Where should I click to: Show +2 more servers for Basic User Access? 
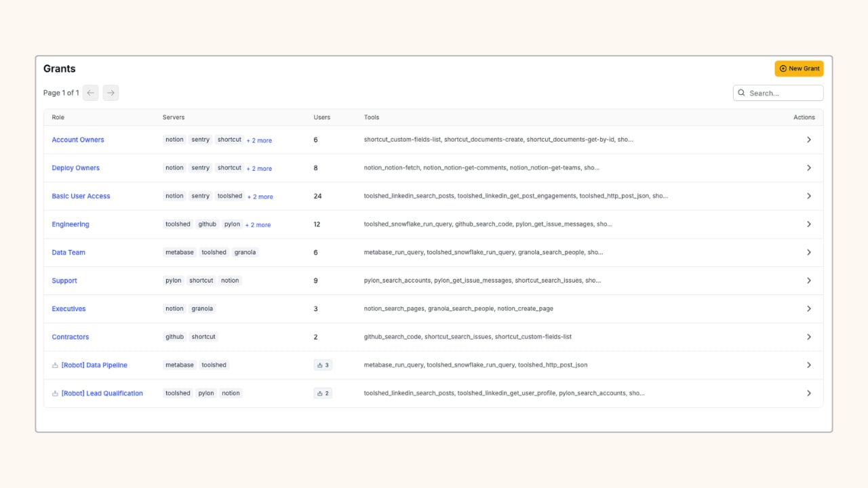pyautogui.click(x=260, y=197)
